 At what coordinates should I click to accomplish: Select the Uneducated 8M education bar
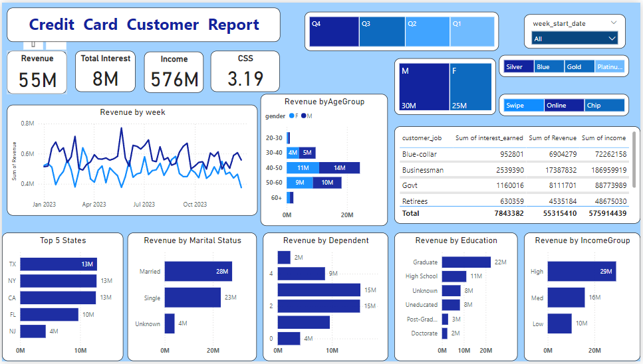point(451,305)
